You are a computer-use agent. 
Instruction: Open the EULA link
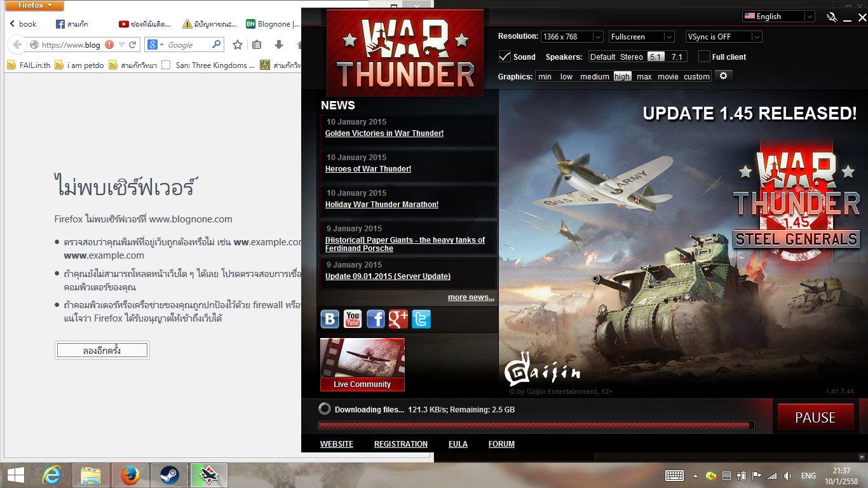point(458,444)
